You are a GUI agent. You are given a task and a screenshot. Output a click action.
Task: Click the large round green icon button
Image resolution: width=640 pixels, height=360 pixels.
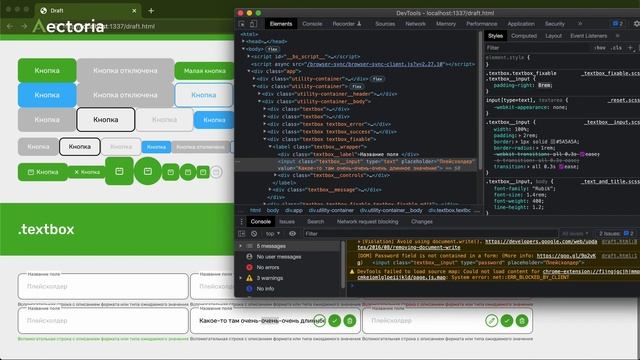click(x=147, y=171)
